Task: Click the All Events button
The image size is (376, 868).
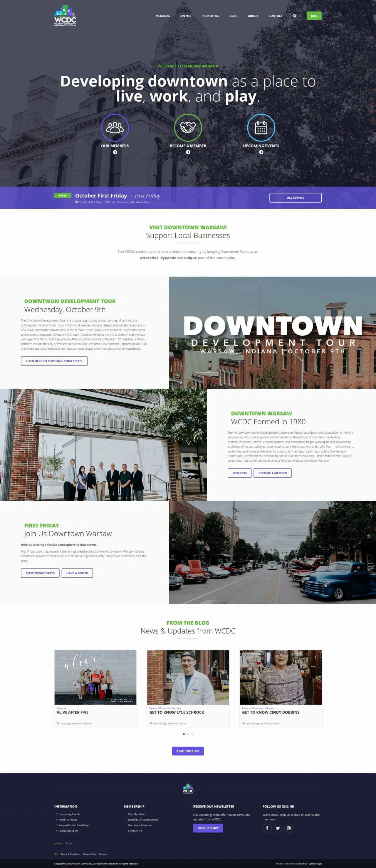Action: pos(296,198)
